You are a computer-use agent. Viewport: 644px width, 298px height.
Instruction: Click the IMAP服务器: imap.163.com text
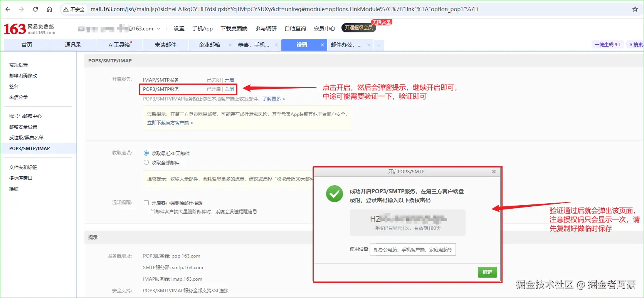(173, 279)
